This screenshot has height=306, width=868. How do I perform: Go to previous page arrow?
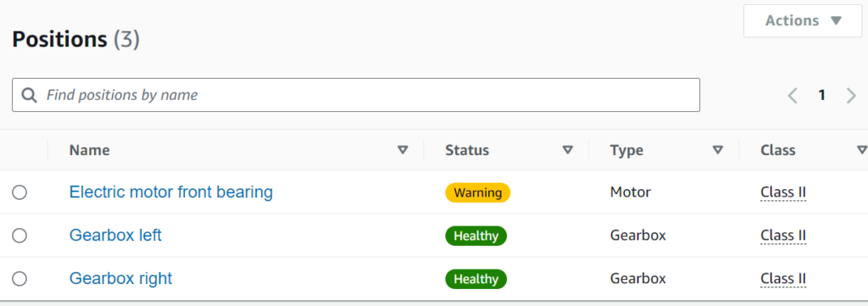point(793,96)
